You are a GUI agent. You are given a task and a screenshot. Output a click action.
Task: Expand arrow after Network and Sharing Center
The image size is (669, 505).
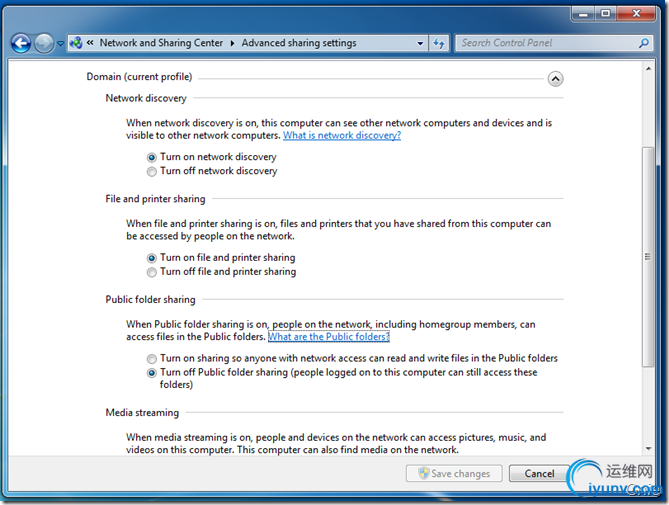[x=233, y=43]
